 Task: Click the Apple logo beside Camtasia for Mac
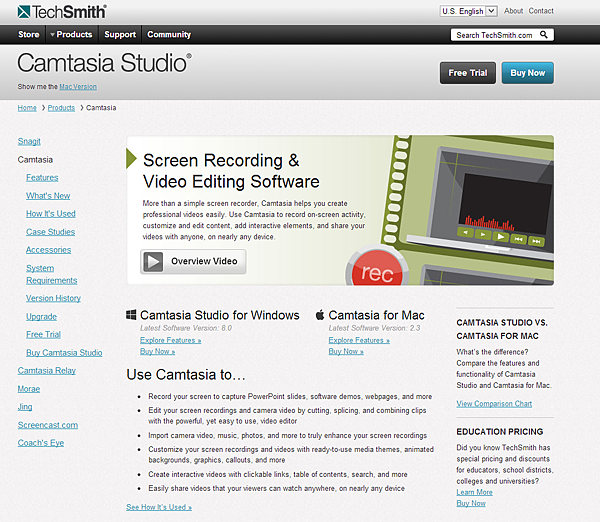coord(320,315)
